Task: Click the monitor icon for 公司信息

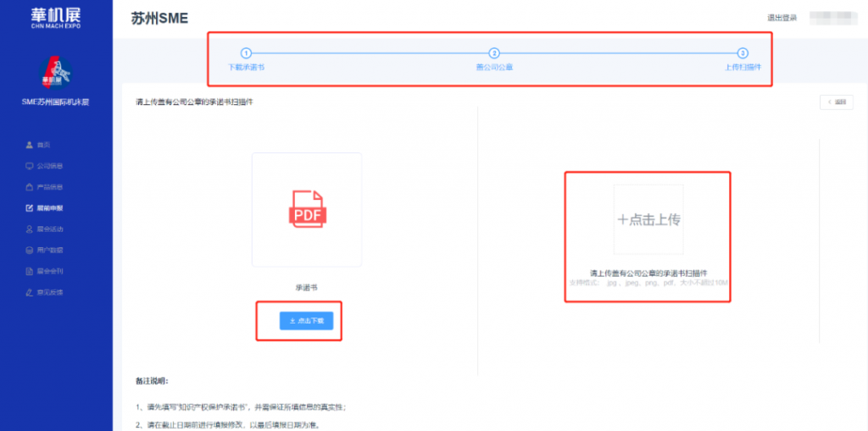Action: tap(30, 166)
